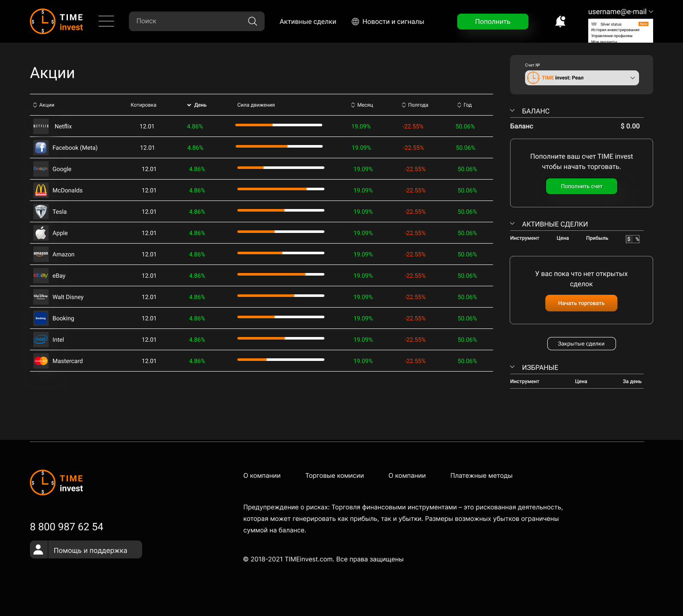683x616 pixels.
Task: Select История инвестирования menu entry
Action: [x=615, y=30]
